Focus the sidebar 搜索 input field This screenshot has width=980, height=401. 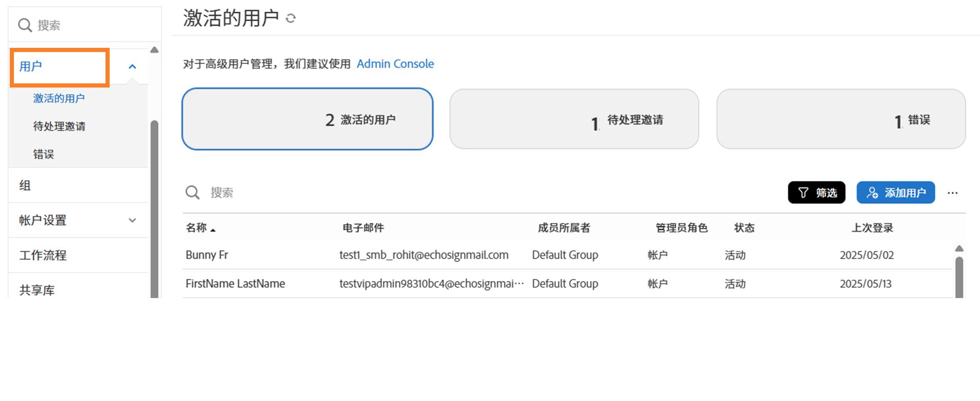coord(85,25)
